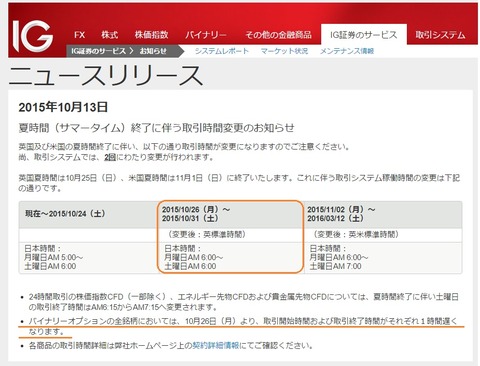The width and height of the screenshot is (480, 366).
Task: Click the 夏時間（サマータイム）終了 title
Action: click(x=157, y=128)
